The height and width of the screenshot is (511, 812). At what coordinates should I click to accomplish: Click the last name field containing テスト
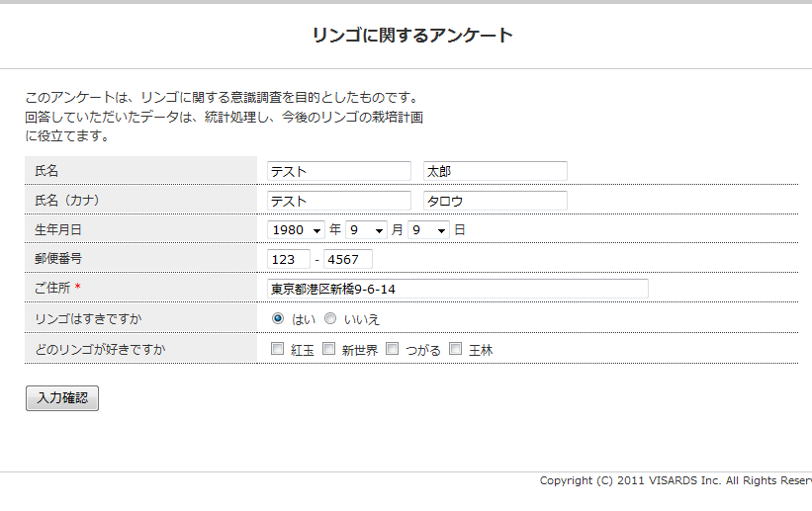338,171
